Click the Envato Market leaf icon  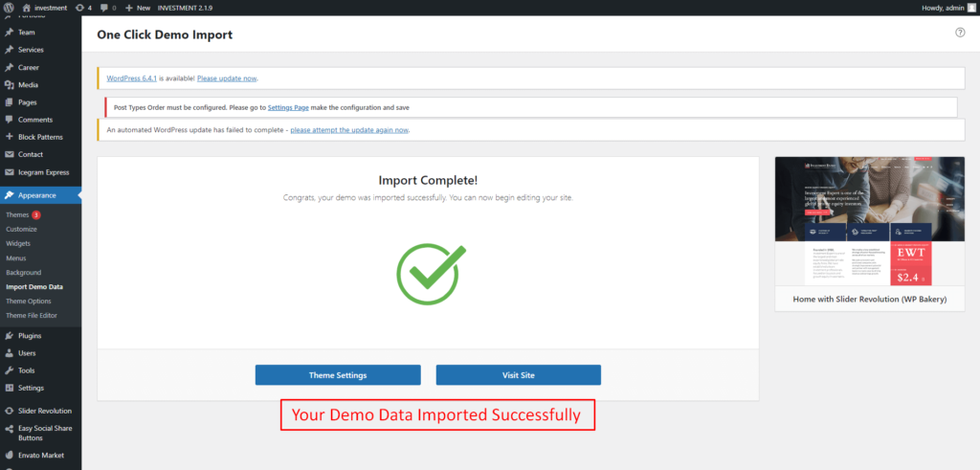coord(10,456)
